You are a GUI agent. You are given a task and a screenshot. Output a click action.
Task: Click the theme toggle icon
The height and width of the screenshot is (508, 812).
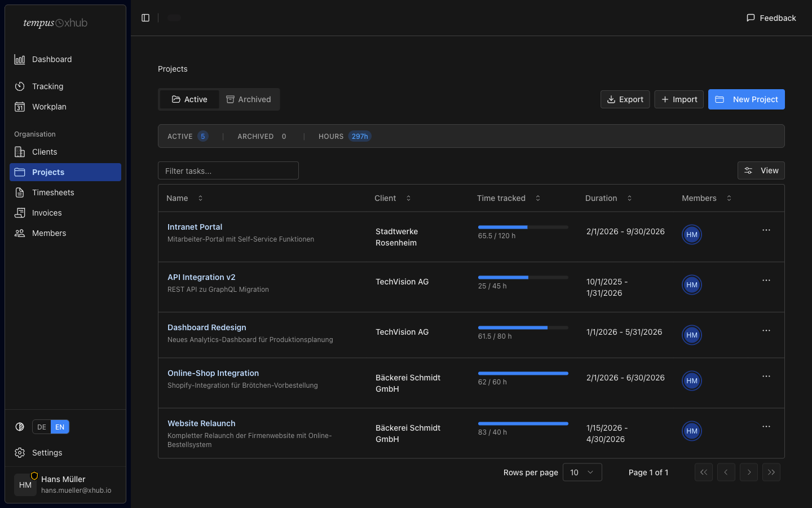tap(20, 427)
